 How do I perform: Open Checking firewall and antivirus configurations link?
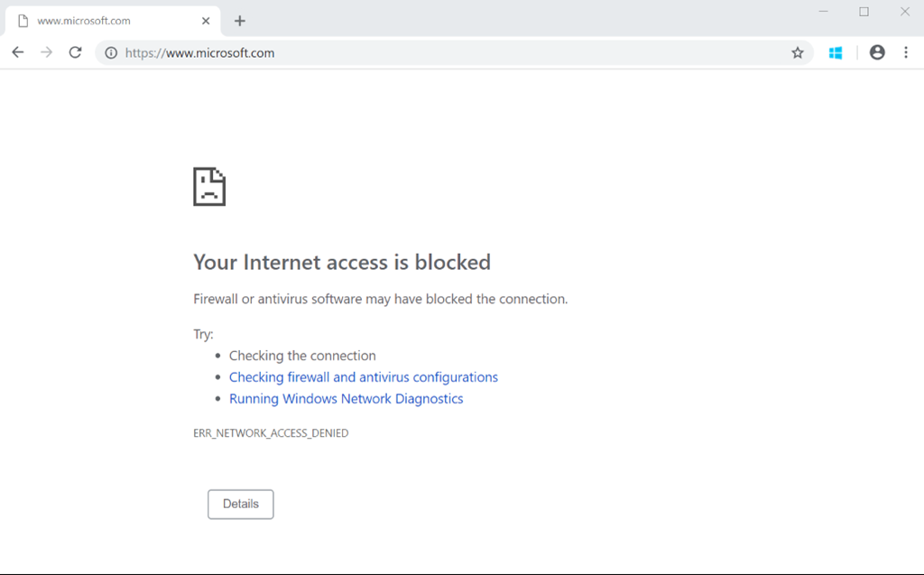(x=364, y=377)
